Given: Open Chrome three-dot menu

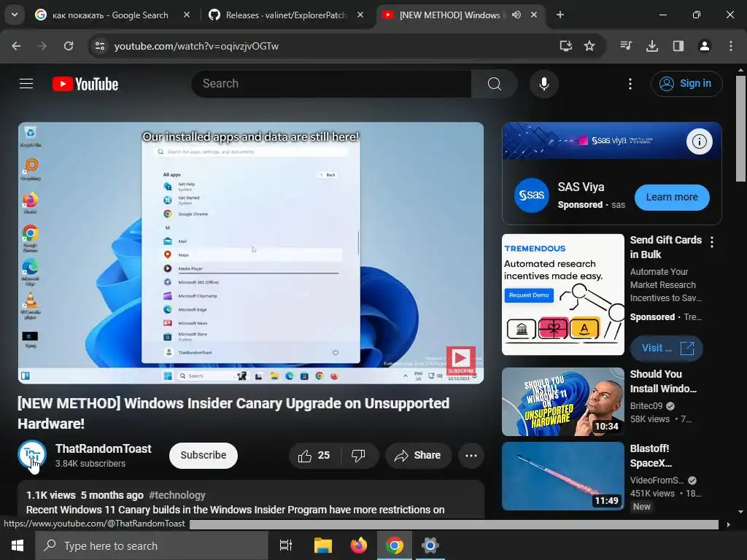Looking at the screenshot, I should coord(731,46).
